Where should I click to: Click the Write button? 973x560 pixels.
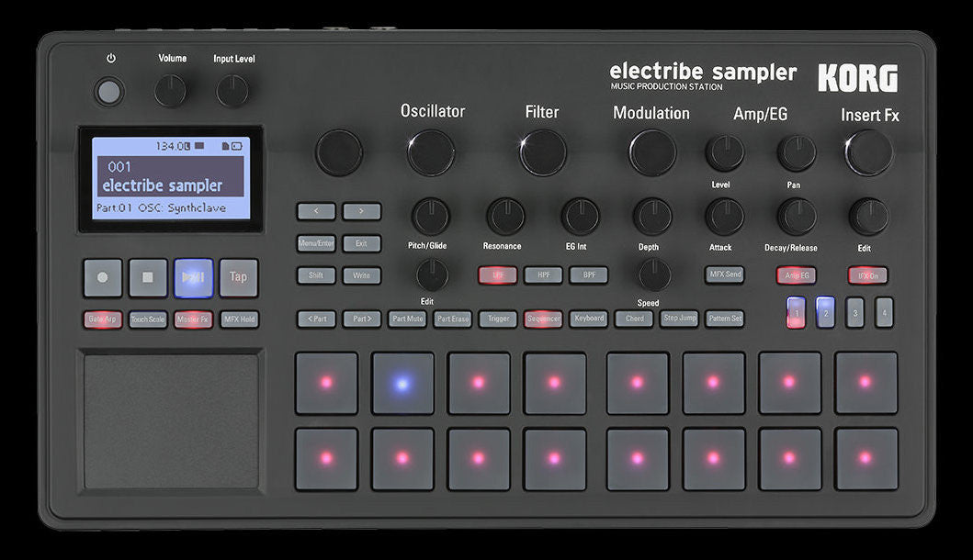coord(361,275)
